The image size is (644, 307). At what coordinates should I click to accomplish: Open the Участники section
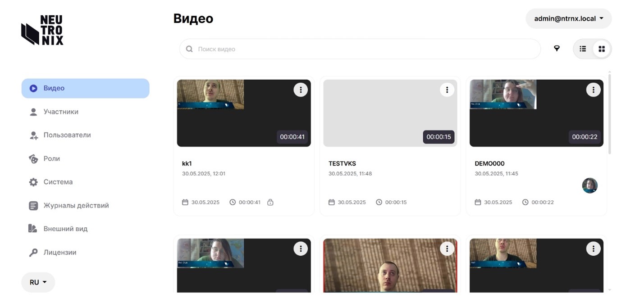[x=61, y=112]
